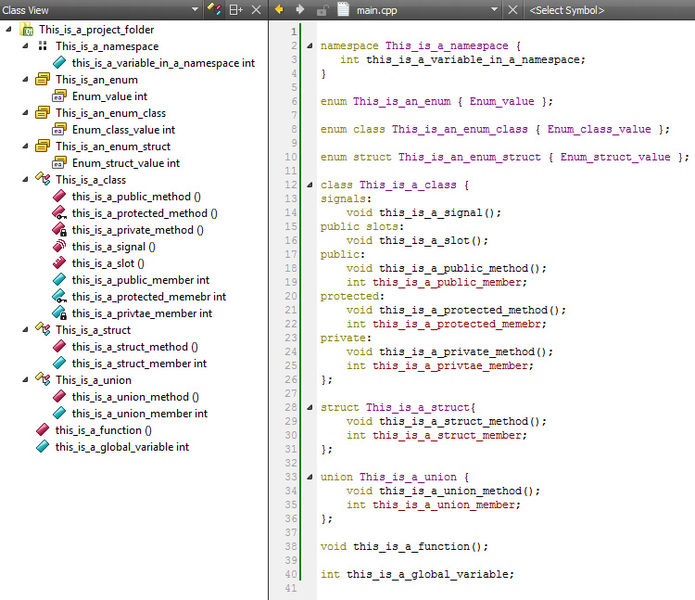The image size is (695, 600).
Task: Click the Go Back arrow in editor toolbar
Action: point(278,10)
